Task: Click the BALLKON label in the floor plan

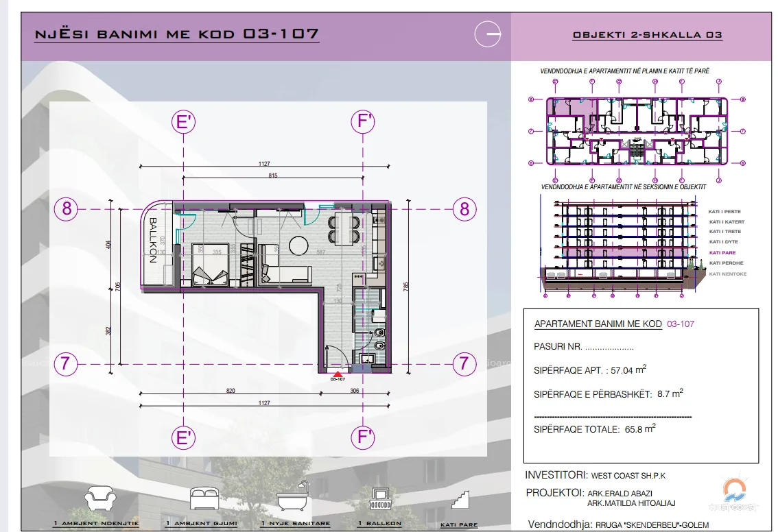Action: [153, 241]
